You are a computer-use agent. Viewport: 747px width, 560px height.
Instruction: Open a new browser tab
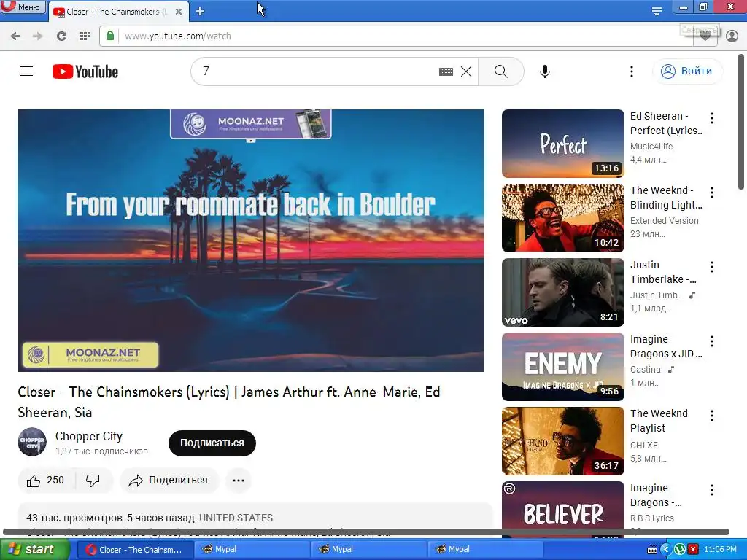click(201, 12)
